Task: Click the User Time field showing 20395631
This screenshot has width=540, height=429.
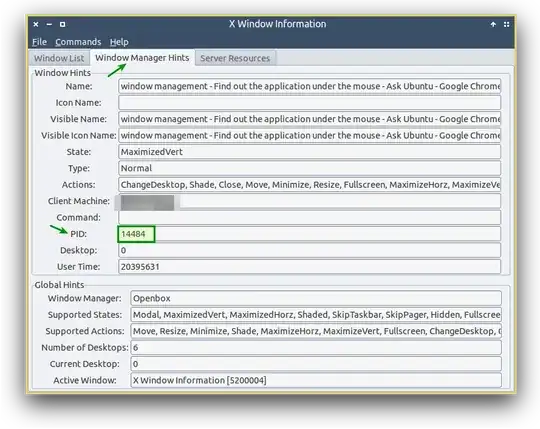Action: coord(309,267)
